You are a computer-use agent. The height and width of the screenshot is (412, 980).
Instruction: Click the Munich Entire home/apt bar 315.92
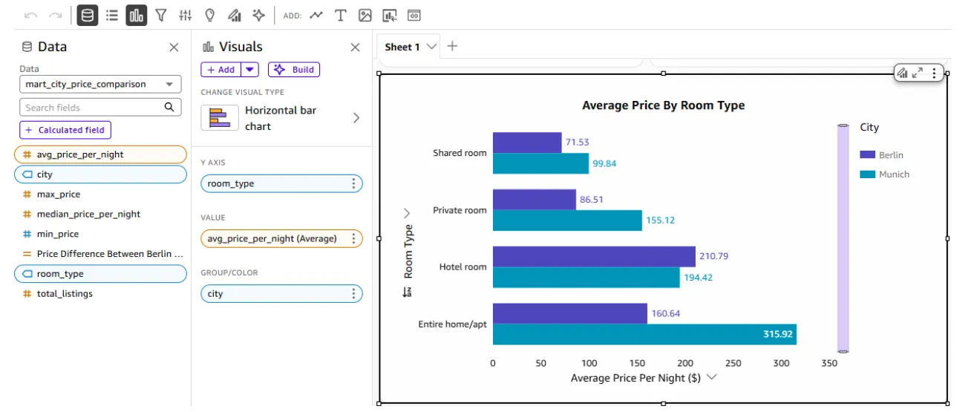coord(644,334)
